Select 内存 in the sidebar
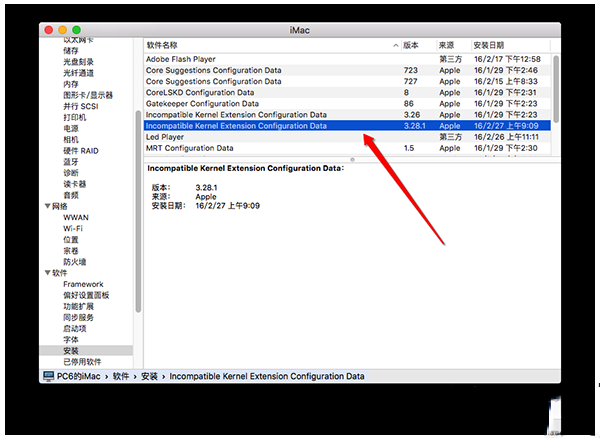600x439 pixels. [x=71, y=84]
